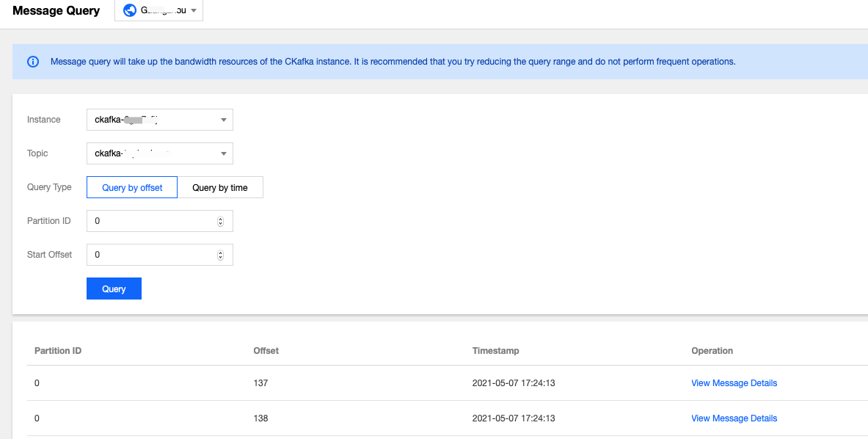Open the region selector dropdown
The height and width of the screenshot is (439, 868).
tap(159, 10)
